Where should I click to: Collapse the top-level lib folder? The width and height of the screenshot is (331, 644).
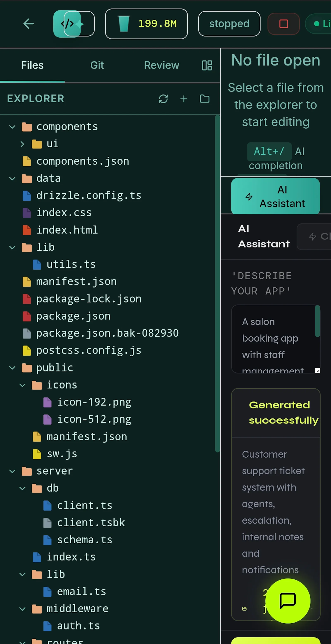point(12,248)
